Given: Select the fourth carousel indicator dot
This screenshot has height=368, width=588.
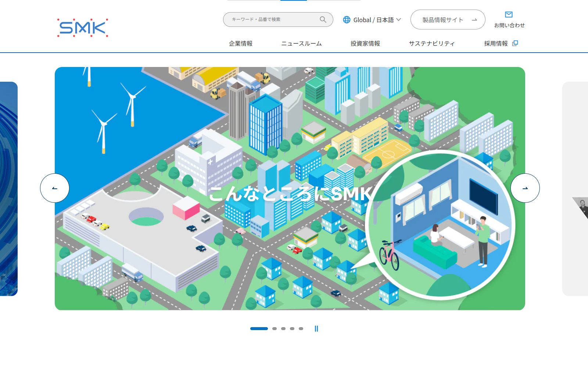Looking at the screenshot, I should (292, 329).
